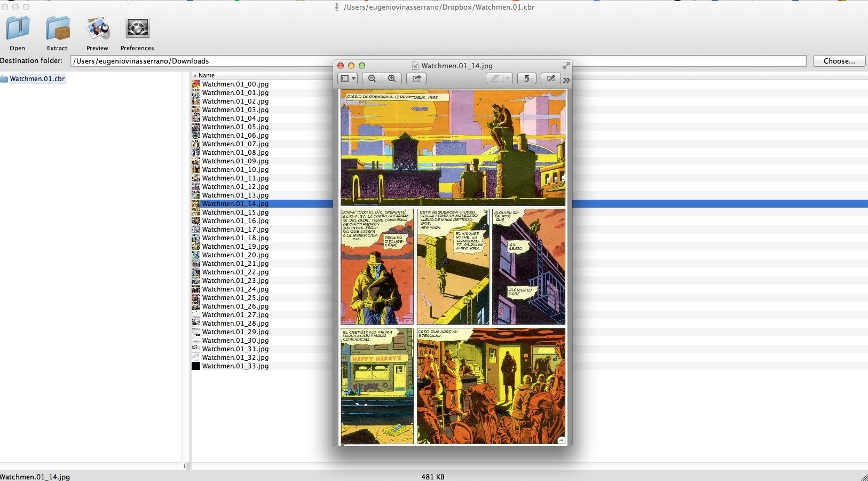
Task: Select file Watchmen.01_33.jpg
Action: click(x=235, y=366)
